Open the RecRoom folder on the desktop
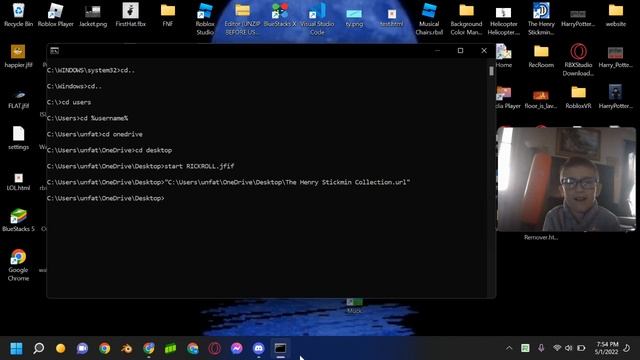 pyautogui.click(x=541, y=56)
